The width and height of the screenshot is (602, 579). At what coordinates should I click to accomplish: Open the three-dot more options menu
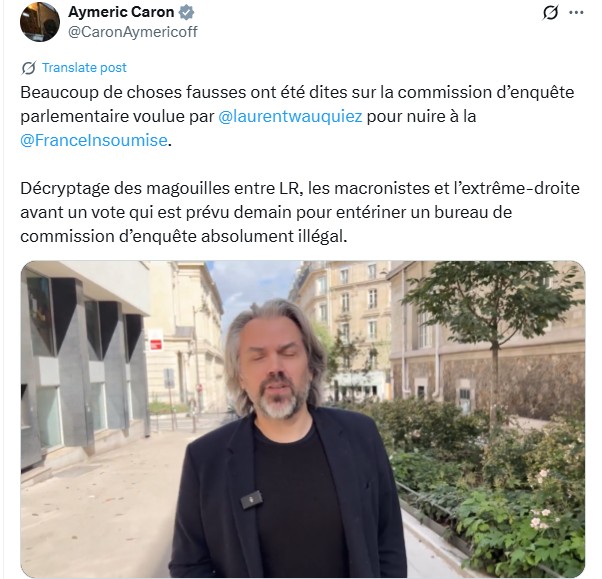[x=576, y=13]
